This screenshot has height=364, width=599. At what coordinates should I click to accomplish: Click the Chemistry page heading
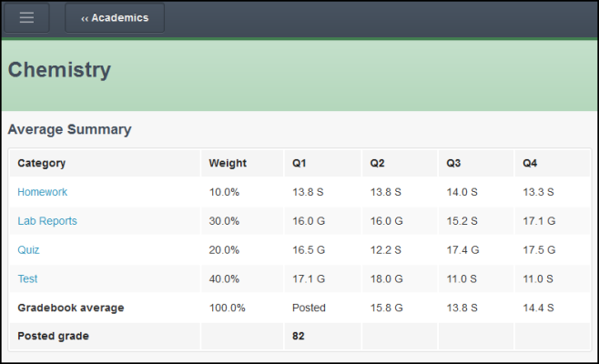pyautogui.click(x=59, y=70)
